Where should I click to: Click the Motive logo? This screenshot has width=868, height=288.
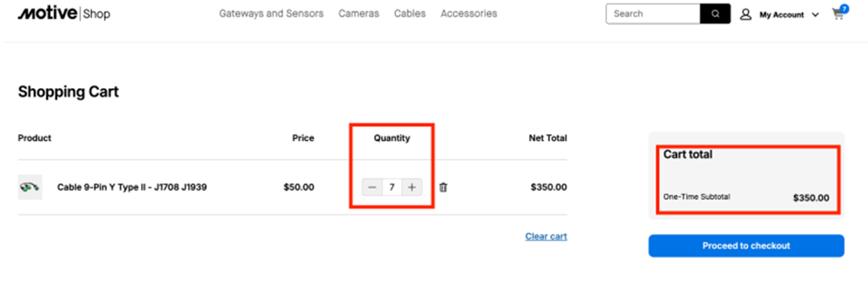pos(47,14)
